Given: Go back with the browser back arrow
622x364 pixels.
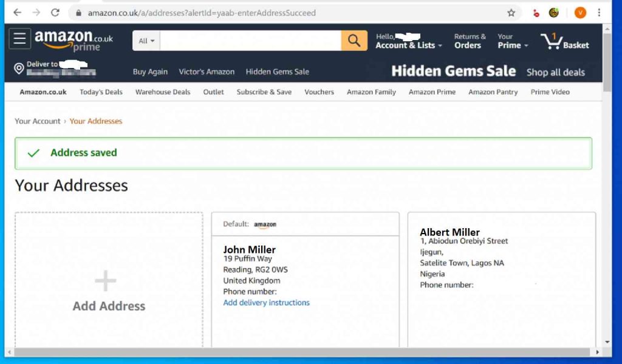Looking at the screenshot, I should (x=17, y=13).
